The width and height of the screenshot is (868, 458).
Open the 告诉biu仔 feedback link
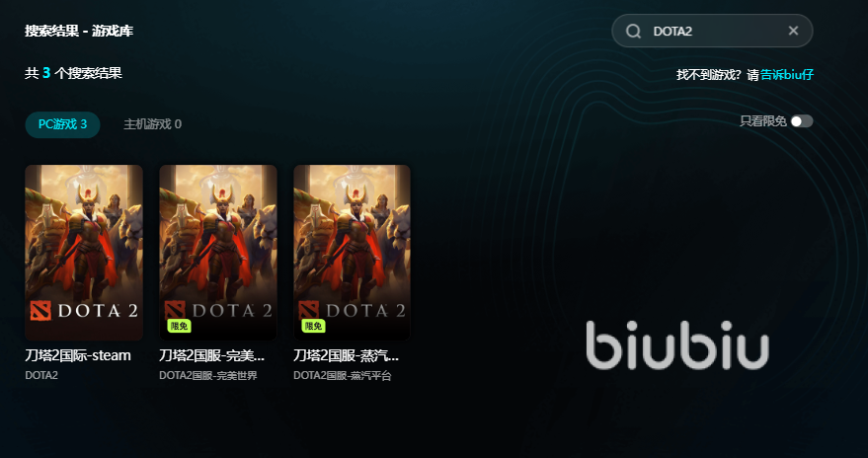tap(787, 75)
